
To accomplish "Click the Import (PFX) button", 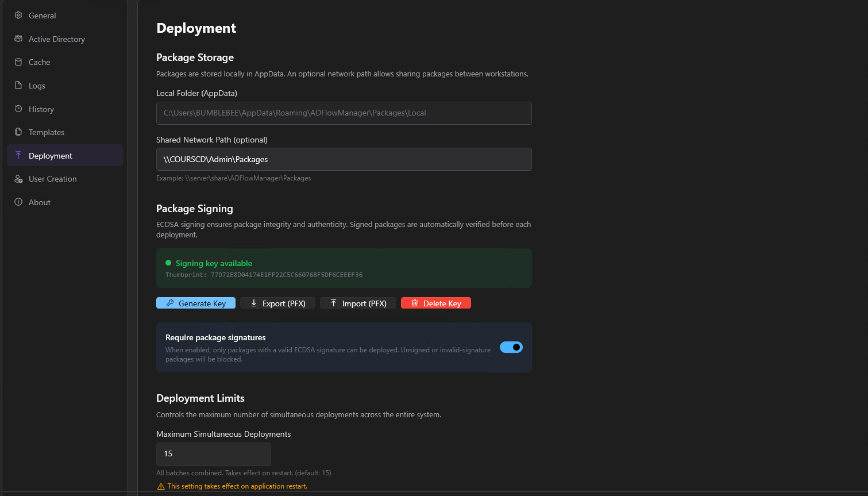I will (x=357, y=303).
